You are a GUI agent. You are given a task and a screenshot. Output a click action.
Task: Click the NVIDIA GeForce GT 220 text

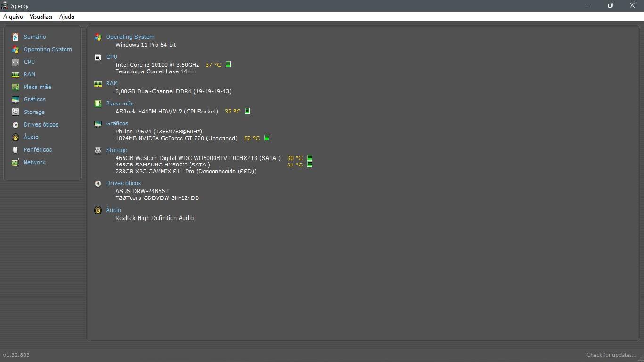pos(176,138)
